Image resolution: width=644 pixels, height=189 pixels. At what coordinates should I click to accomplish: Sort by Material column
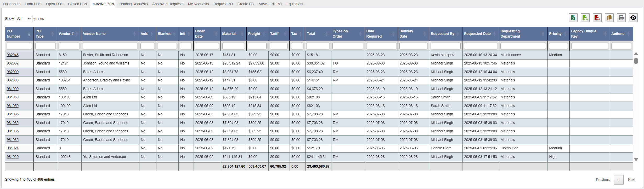pyautogui.click(x=234, y=34)
